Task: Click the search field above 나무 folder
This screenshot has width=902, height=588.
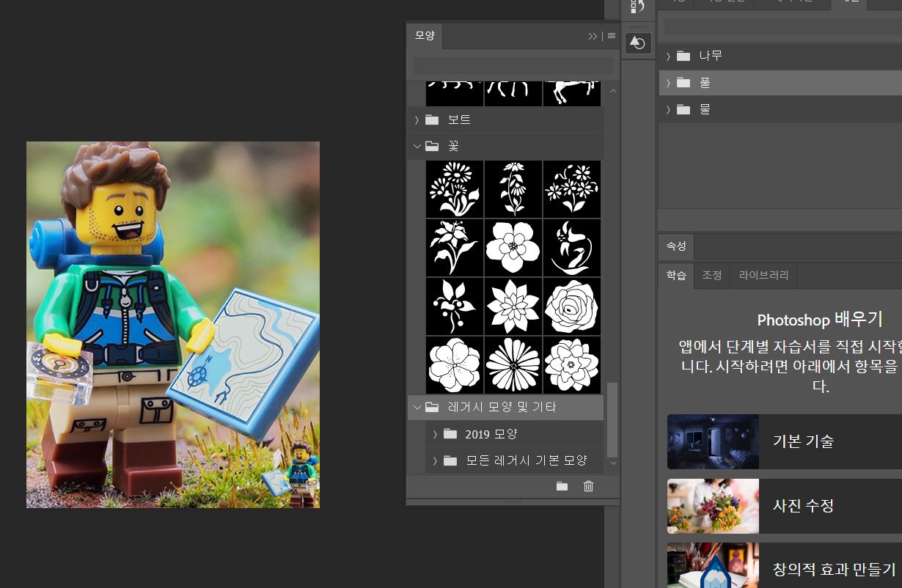Action: (782, 27)
